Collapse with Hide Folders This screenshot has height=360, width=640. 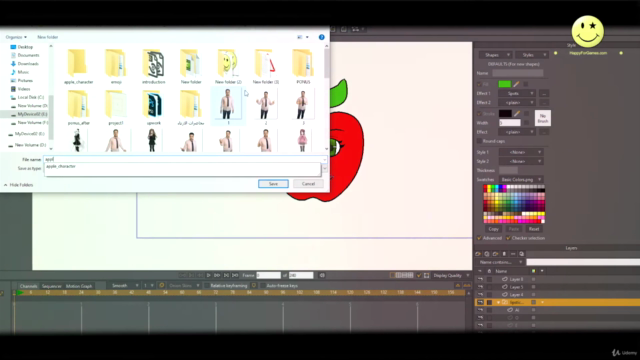(x=18, y=185)
